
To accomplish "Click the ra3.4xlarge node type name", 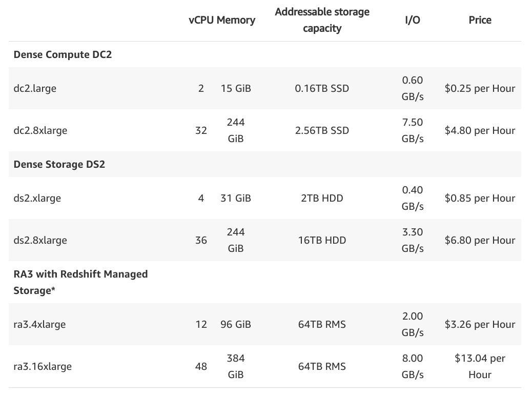I will click(39, 324).
